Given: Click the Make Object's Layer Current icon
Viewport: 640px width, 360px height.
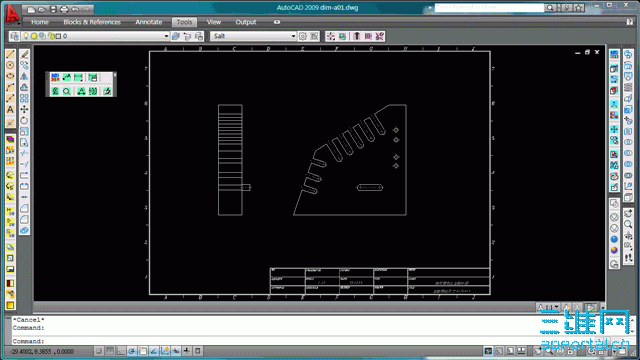Looking at the screenshot, I should tap(176, 36).
